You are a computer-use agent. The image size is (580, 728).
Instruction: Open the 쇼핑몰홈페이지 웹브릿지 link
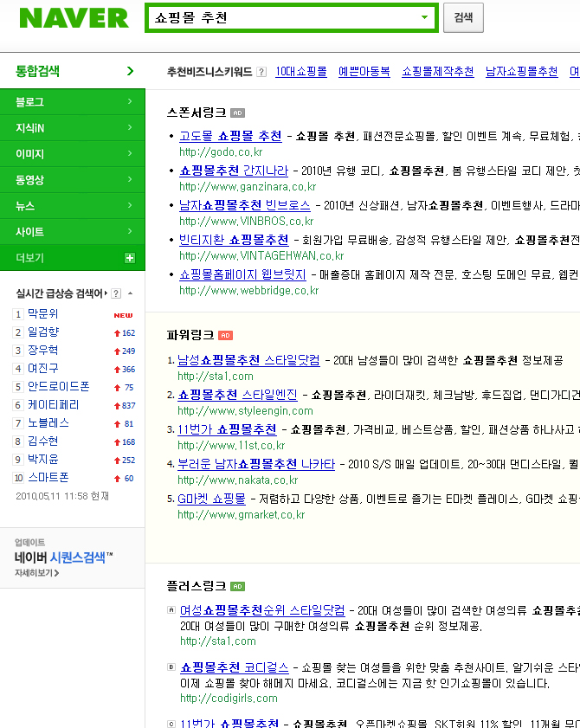(x=242, y=275)
